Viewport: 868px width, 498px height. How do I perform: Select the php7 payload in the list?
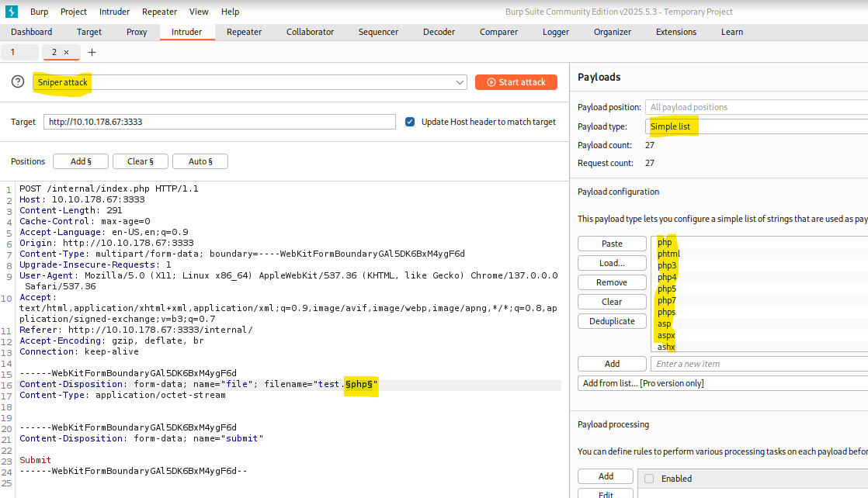coord(667,300)
